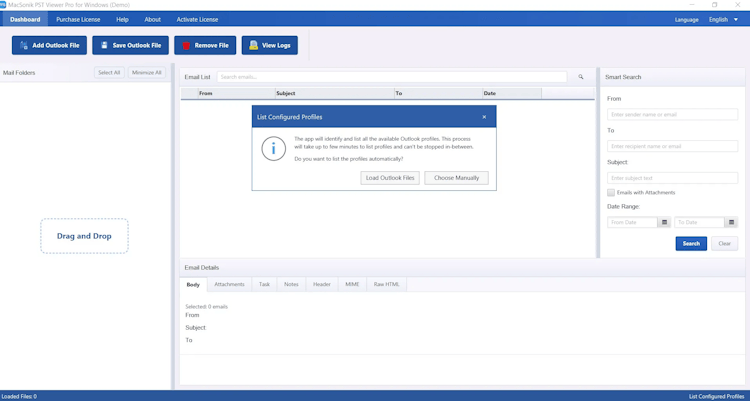Sort by the To column header
This screenshot has height=401, width=750.
click(x=438, y=93)
